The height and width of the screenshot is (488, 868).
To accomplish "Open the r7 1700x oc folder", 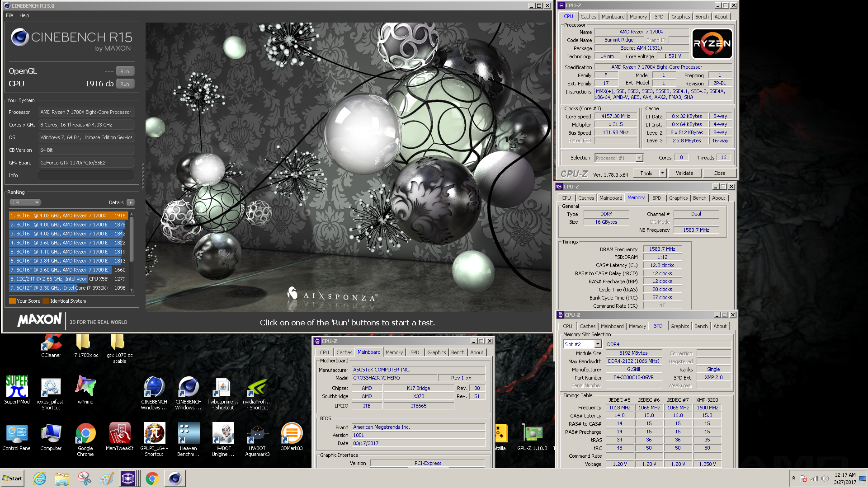I will coord(85,346).
